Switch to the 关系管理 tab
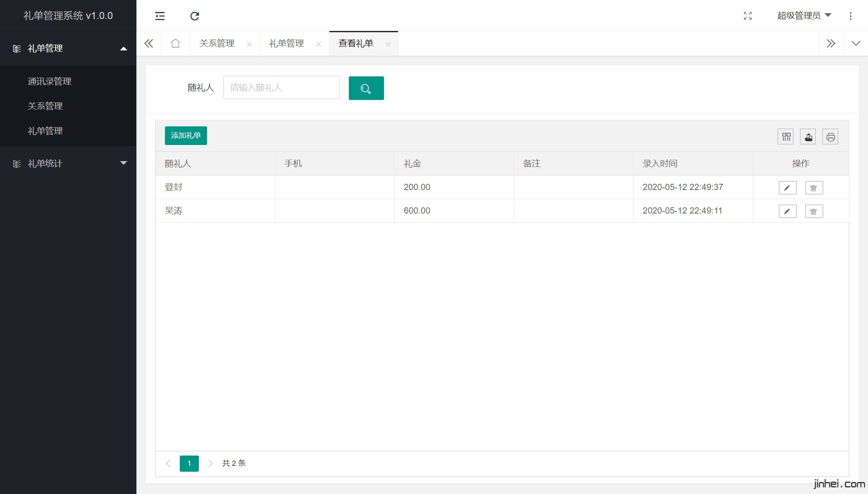This screenshot has width=868, height=494. point(217,43)
